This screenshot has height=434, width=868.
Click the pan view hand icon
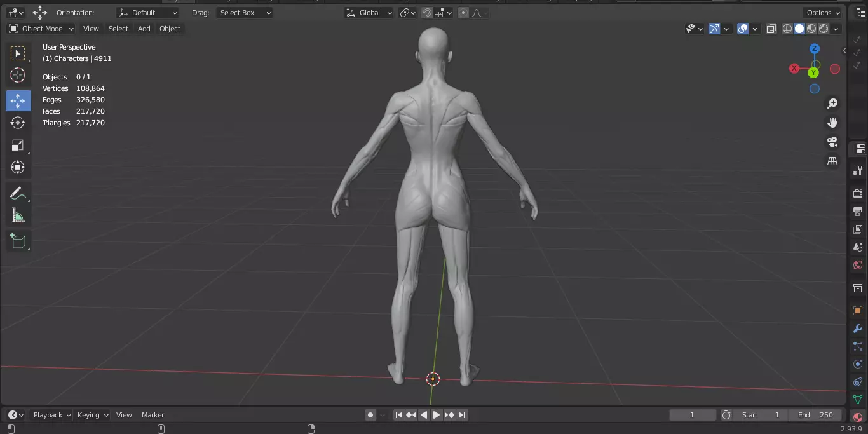click(832, 123)
